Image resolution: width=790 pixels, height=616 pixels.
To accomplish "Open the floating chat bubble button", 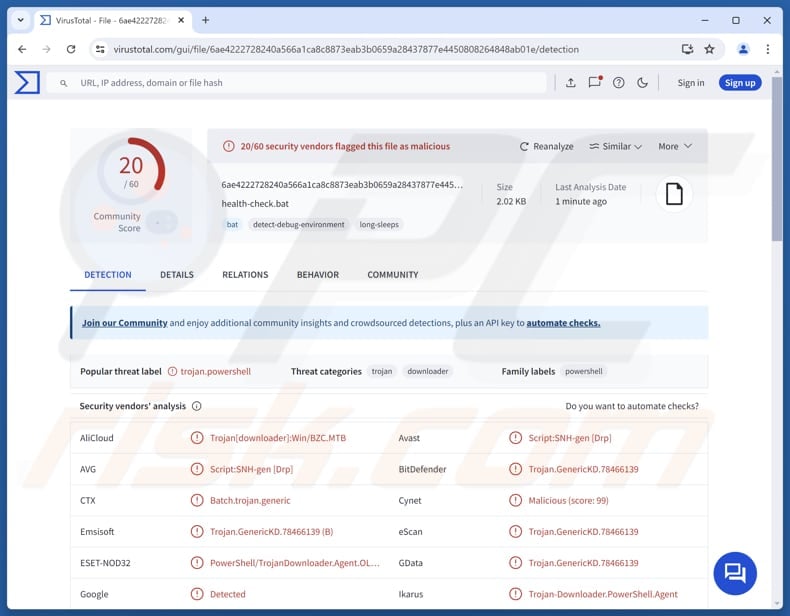I will click(735, 573).
